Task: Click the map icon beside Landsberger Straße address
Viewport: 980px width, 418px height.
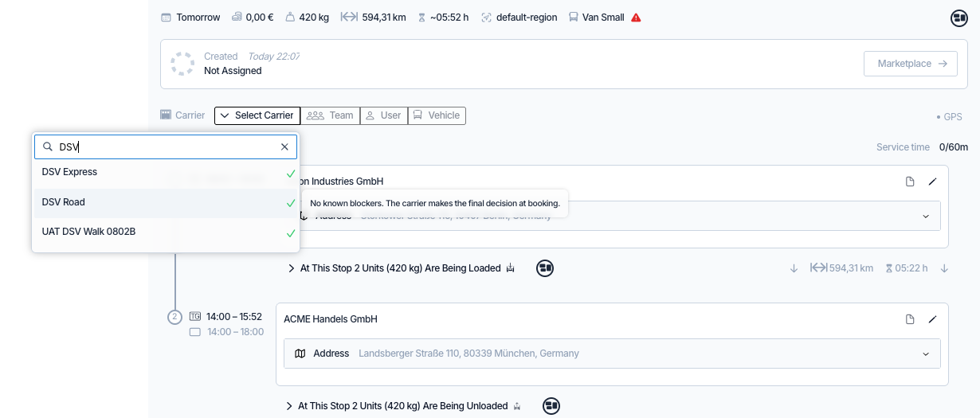Action: click(300, 354)
